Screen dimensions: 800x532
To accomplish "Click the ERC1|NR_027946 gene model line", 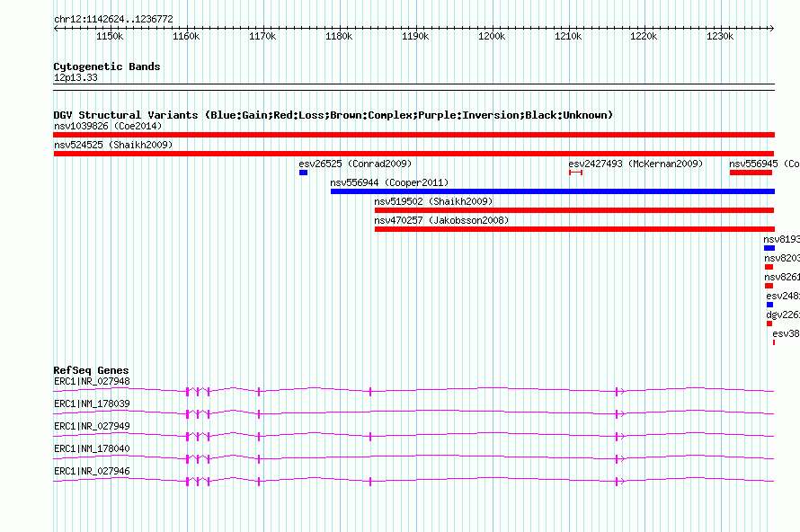I will pos(413,481).
